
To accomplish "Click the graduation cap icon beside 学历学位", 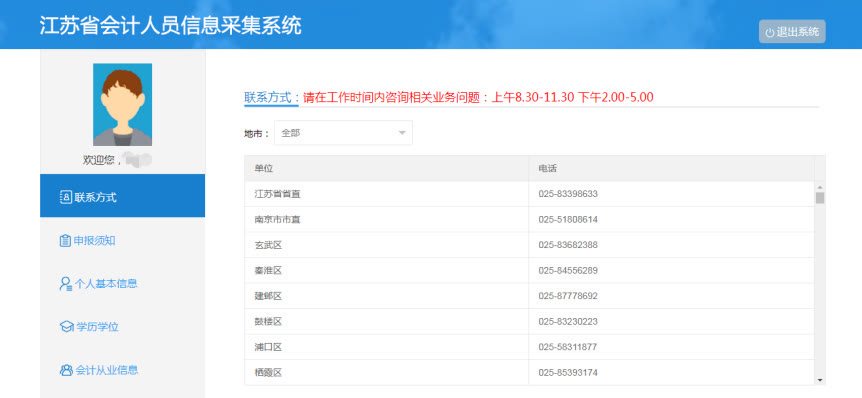I will [x=66, y=327].
